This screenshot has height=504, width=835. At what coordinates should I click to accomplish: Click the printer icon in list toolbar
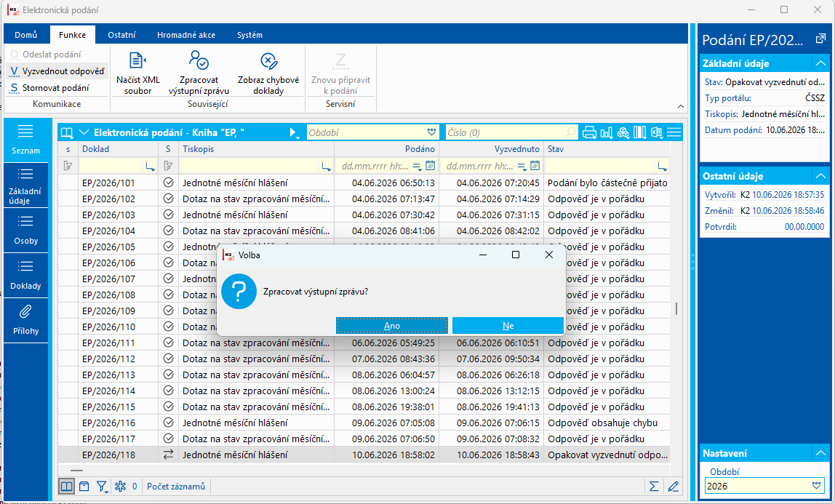[x=589, y=132]
